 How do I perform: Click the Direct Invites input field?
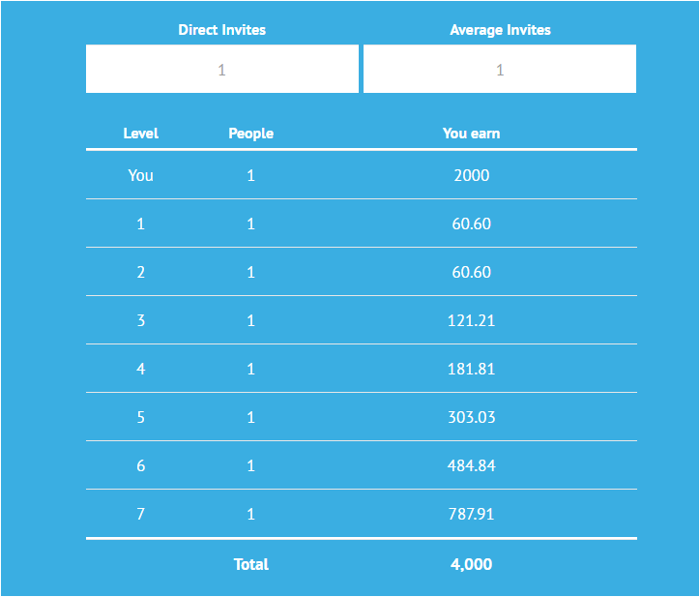pyautogui.click(x=221, y=70)
